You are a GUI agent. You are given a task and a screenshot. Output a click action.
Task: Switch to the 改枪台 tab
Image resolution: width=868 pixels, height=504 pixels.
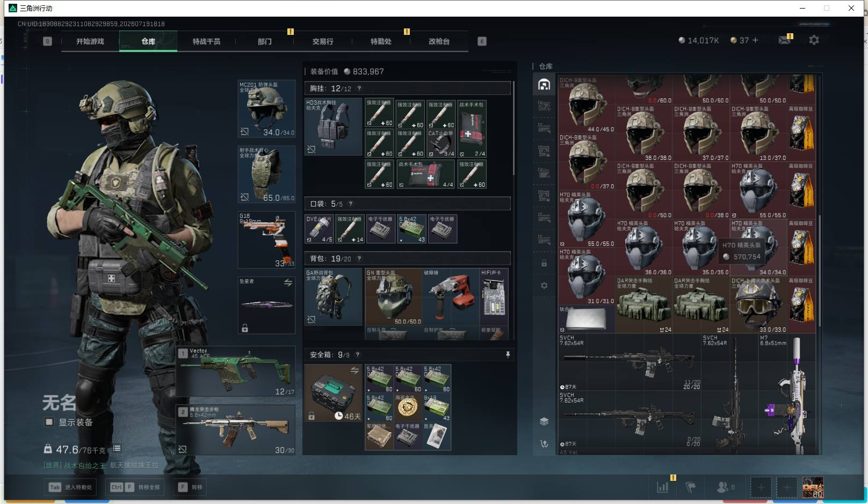click(x=439, y=41)
